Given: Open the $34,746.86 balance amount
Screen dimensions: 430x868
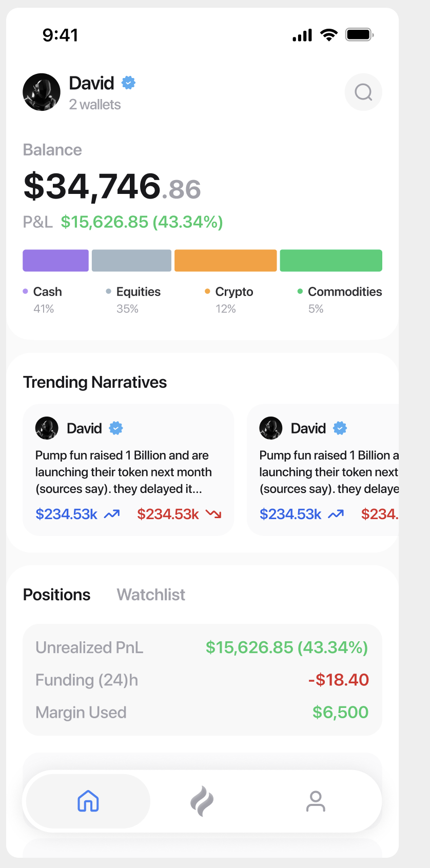Looking at the screenshot, I should tap(112, 186).
